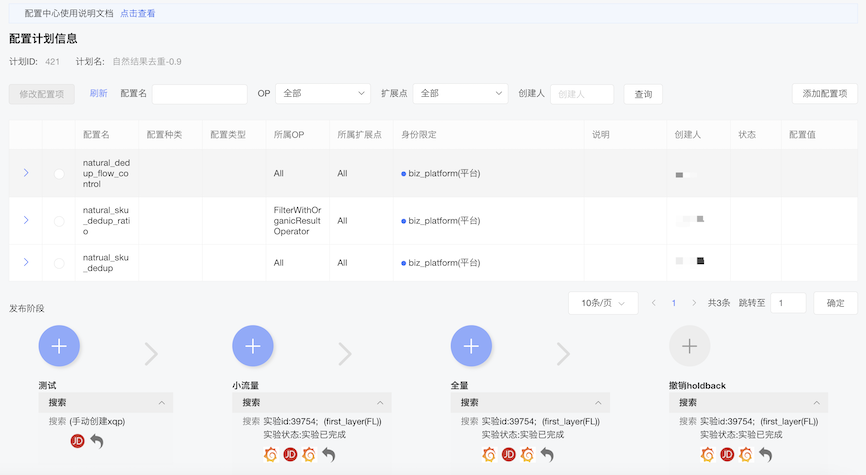Click the plus button above 测试 stage
This screenshot has height=475, width=866.
coord(59,346)
